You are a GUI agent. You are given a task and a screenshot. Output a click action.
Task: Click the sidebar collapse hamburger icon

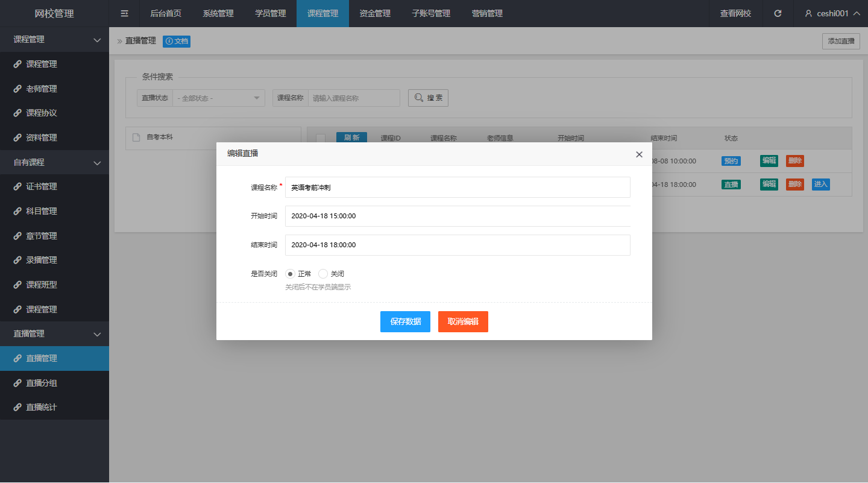[124, 13]
